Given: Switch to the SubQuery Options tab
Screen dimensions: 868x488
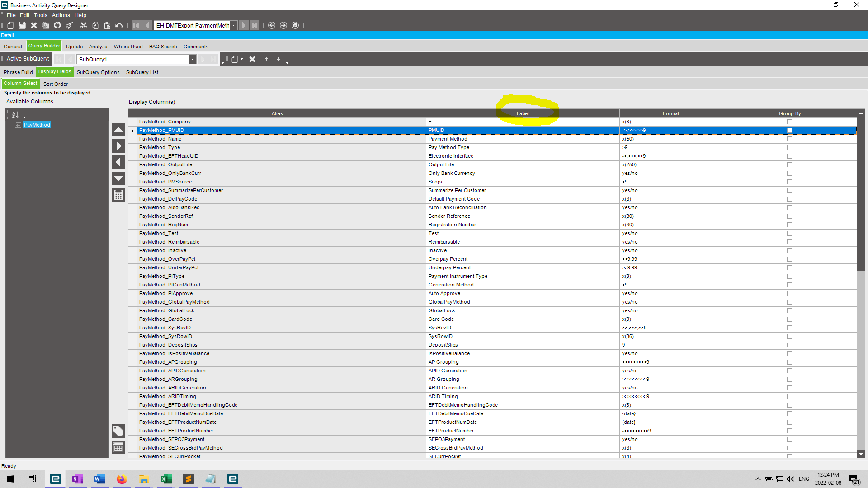Looking at the screenshot, I should tap(98, 72).
